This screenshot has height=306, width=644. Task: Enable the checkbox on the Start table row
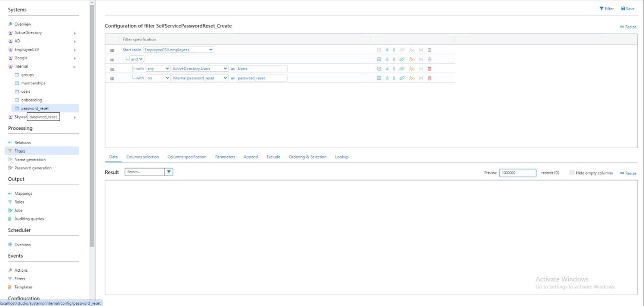379,50
